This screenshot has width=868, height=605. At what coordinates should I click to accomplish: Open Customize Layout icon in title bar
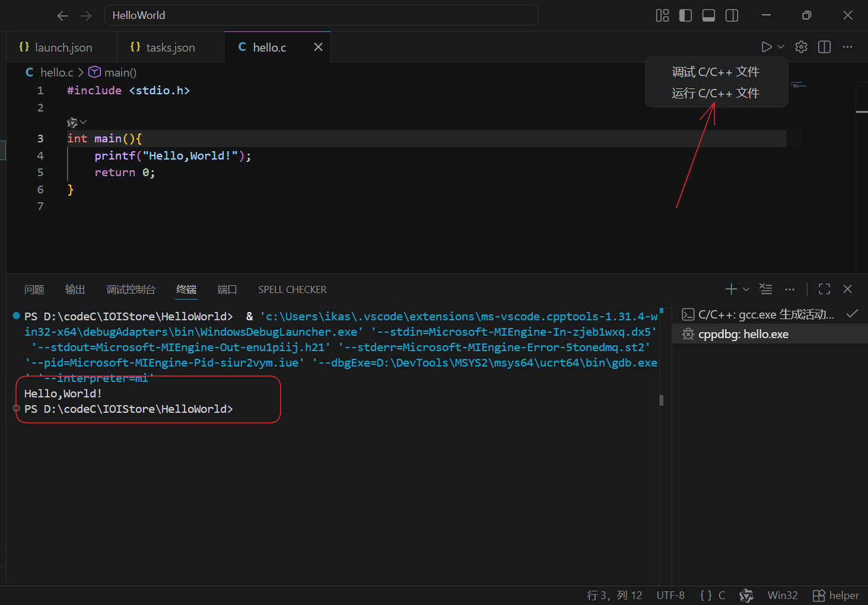[662, 15]
